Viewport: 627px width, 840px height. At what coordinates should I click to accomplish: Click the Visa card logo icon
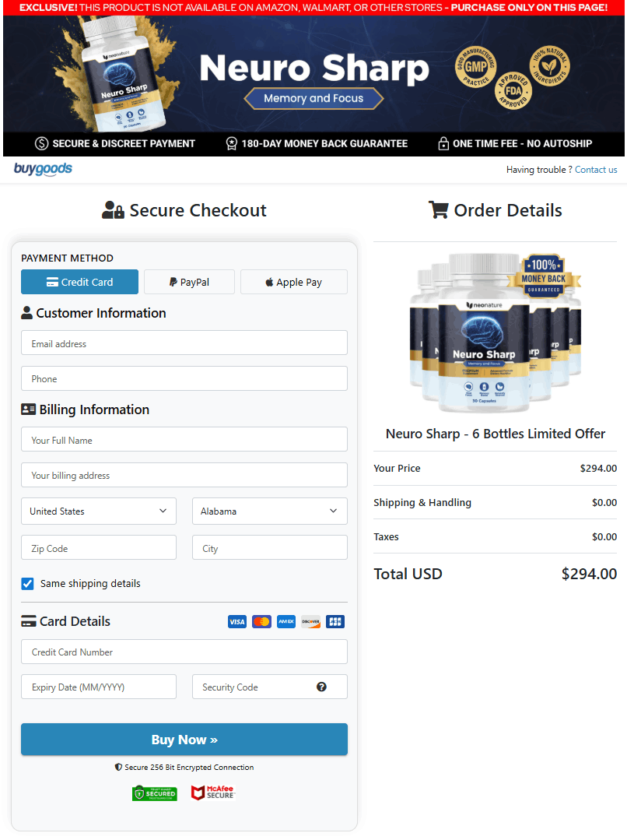point(236,621)
